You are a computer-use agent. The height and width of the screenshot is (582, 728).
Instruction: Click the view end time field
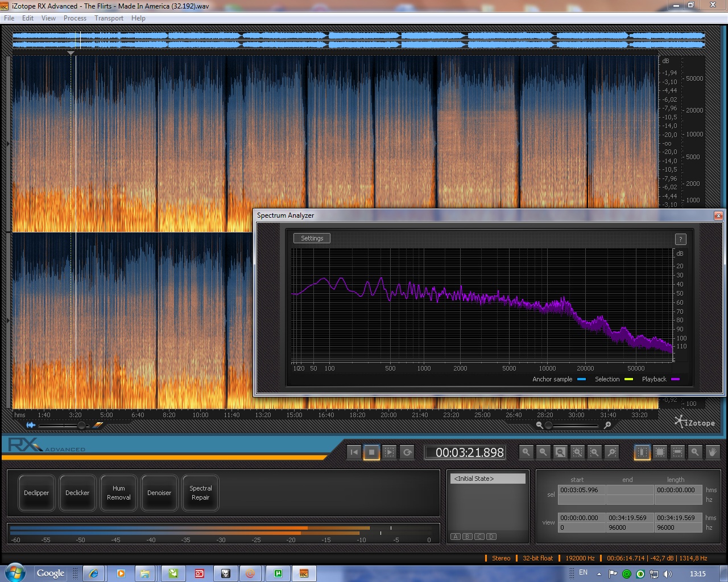(630, 518)
